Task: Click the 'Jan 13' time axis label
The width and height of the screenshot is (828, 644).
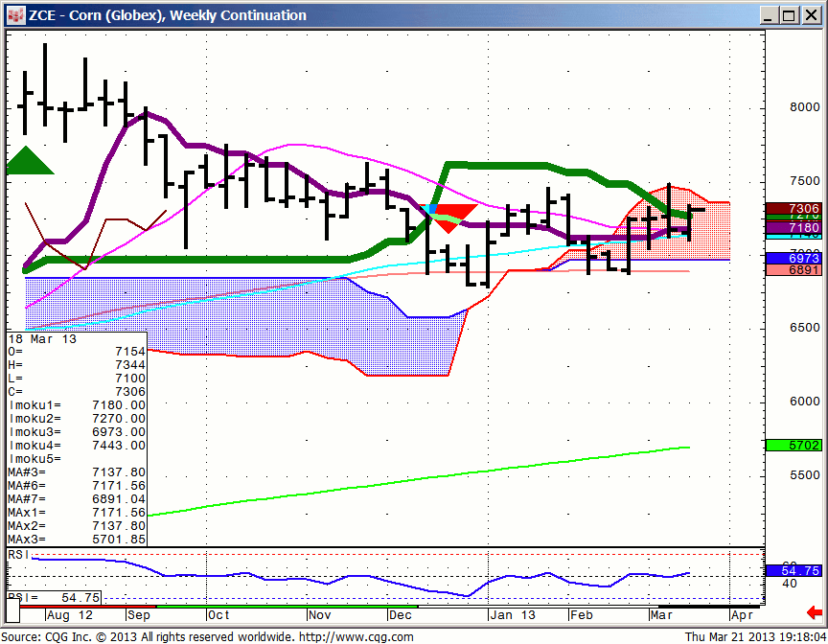Action: (x=512, y=615)
